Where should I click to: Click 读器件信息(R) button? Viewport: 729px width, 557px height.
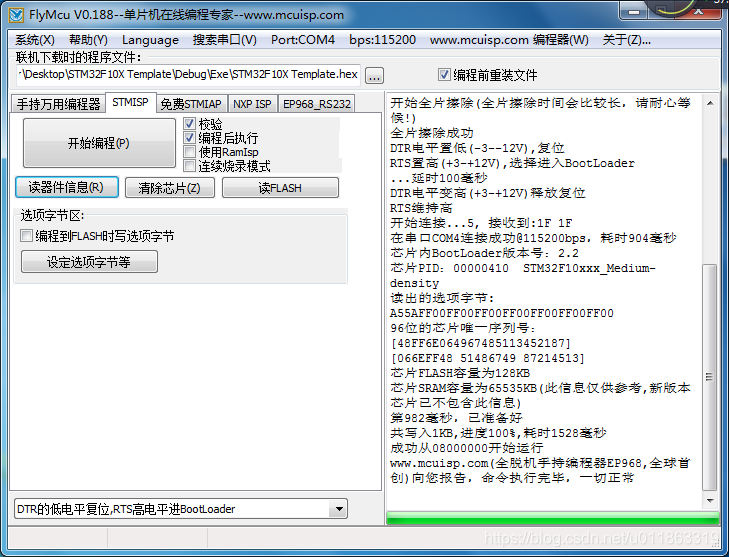click(x=66, y=187)
